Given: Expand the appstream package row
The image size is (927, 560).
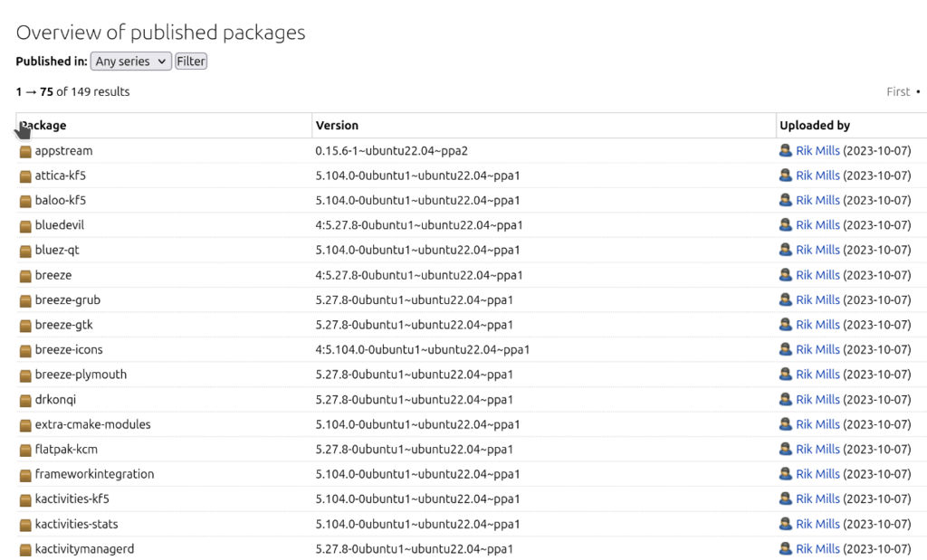Looking at the screenshot, I should [63, 151].
